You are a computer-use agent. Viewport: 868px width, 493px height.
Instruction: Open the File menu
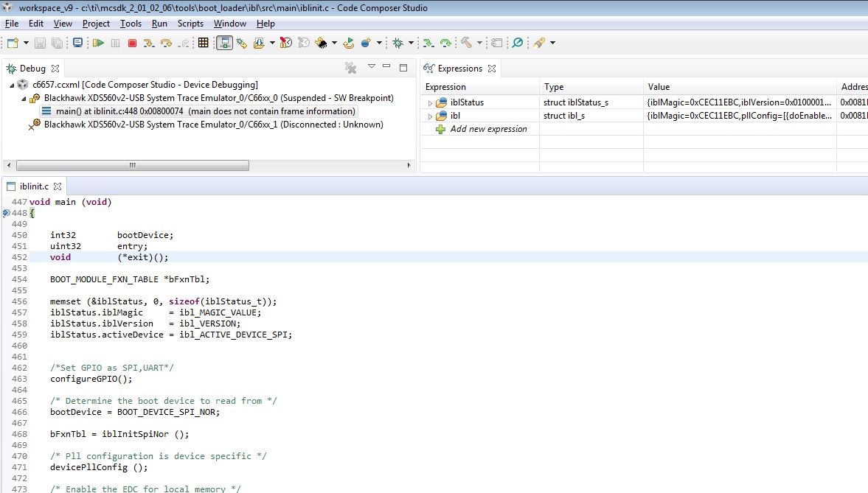click(x=12, y=24)
